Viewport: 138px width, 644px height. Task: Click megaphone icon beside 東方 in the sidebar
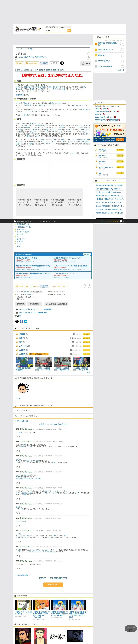[x=96, y=173]
